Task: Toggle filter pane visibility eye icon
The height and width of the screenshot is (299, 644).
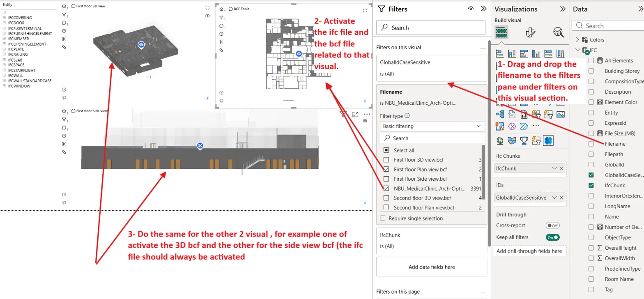Action: pos(471,9)
